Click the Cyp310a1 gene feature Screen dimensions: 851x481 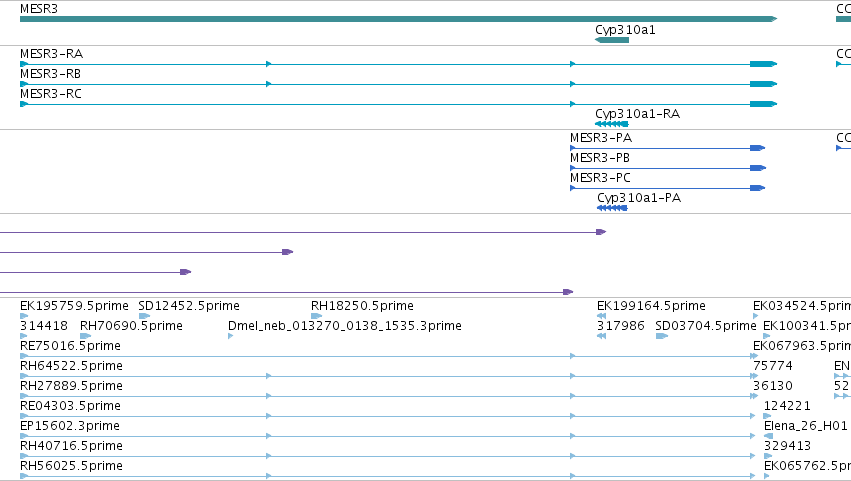click(x=612, y=40)
